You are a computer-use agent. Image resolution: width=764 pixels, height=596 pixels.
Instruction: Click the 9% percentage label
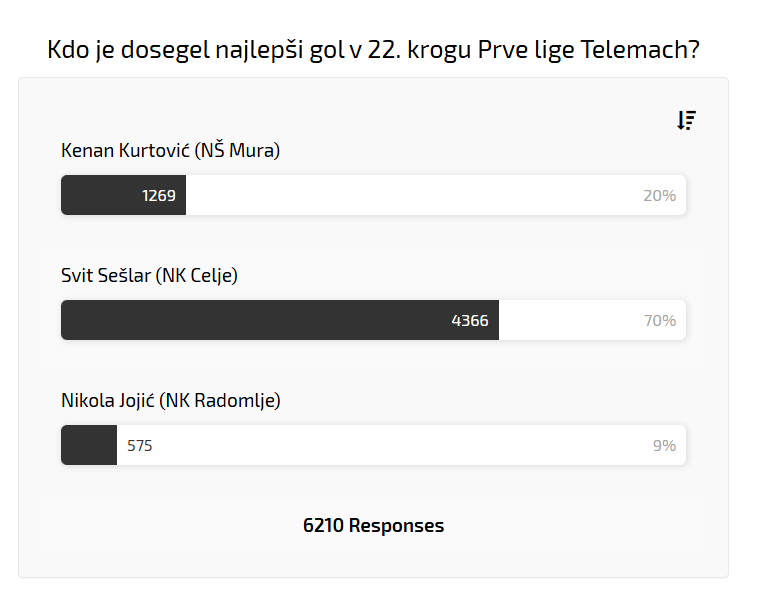click(x=664, y=446)
